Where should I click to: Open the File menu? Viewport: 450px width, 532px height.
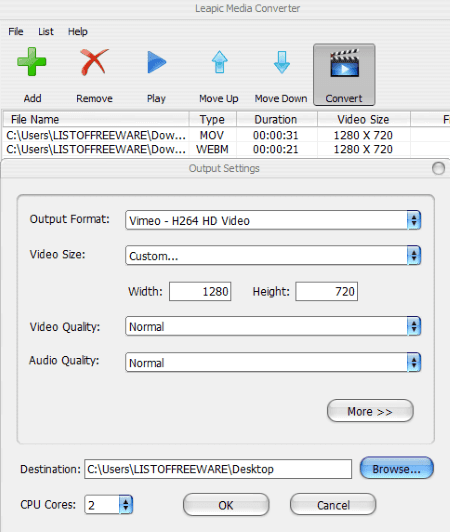tap(16, 32)
